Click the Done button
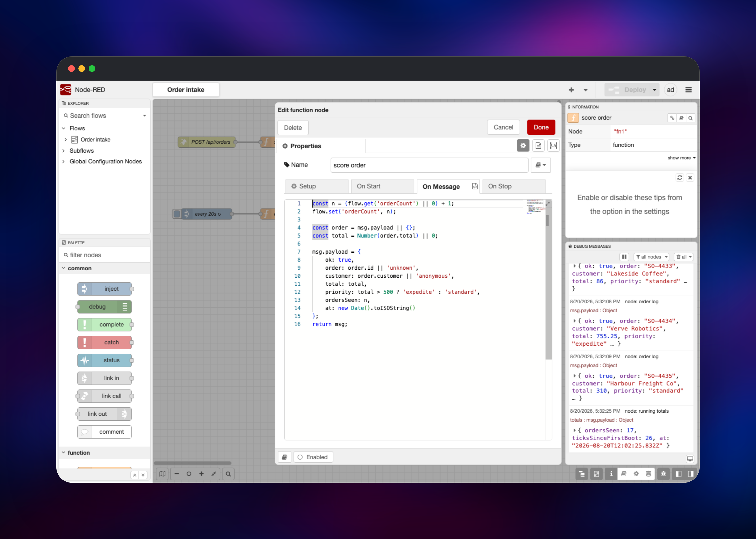The image size is (756, 539). [x=541, y=127]
